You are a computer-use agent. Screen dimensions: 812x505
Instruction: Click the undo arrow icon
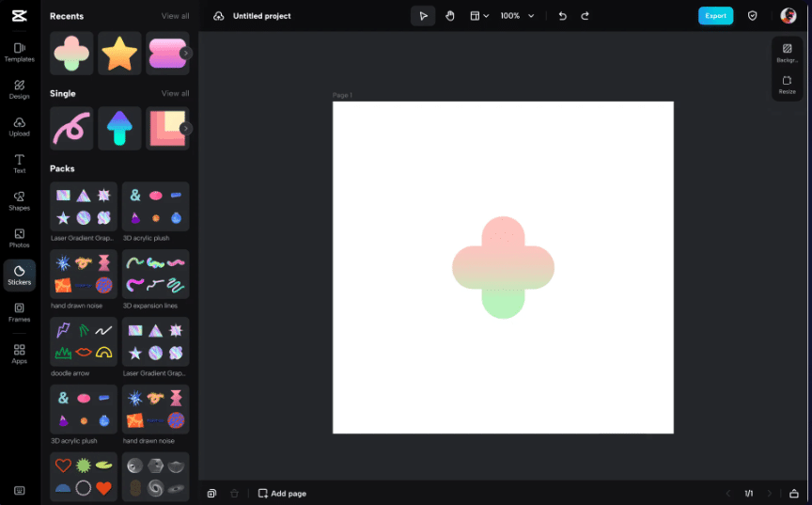pyautogui.click(x=562, y=16)
